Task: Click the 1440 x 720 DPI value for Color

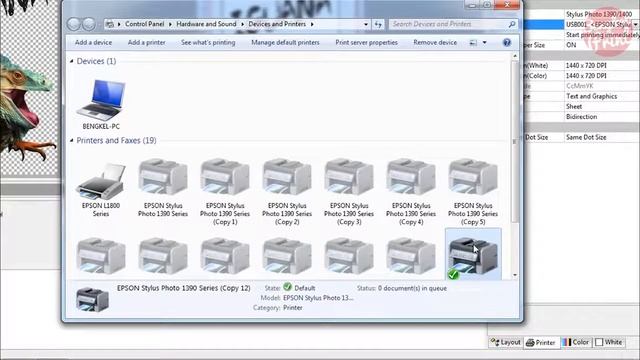Action: 586,76
